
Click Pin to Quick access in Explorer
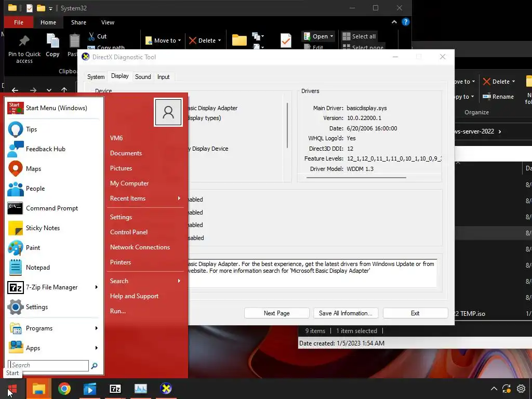tap(24, 49)
